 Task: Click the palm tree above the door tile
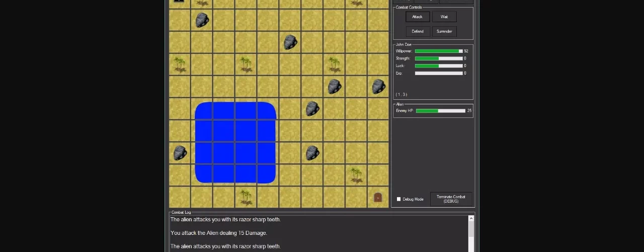click(356, 175)
